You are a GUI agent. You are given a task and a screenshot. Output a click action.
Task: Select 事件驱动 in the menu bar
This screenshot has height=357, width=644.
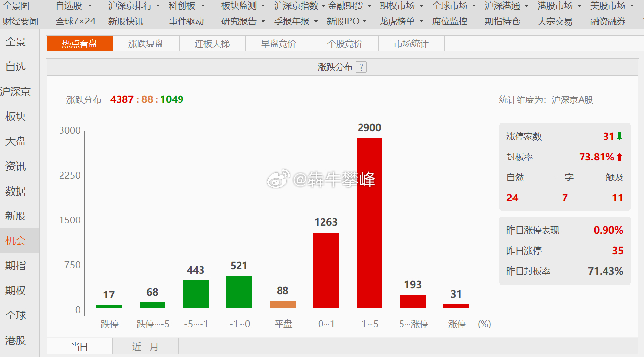(186, 21)
